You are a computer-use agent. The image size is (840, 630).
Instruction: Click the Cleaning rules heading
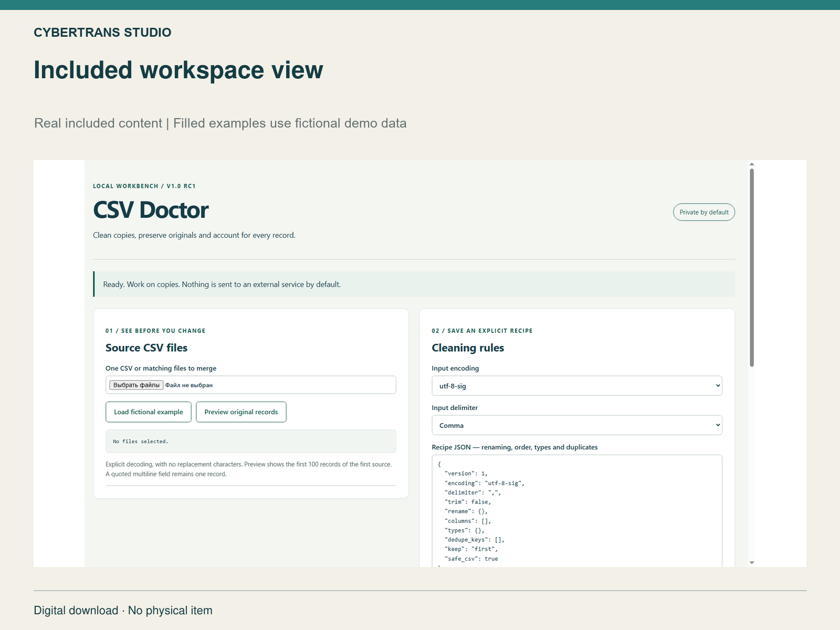[468, 348]
